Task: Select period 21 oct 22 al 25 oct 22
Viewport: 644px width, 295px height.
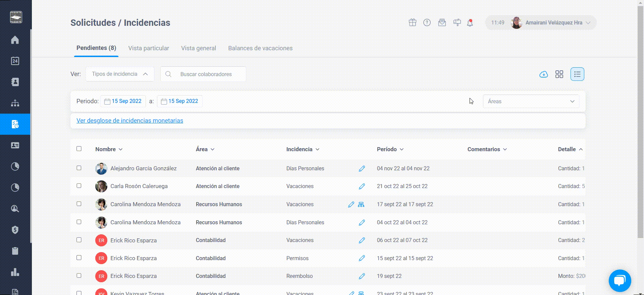Action: pyautogui.click(x=402, y=186)
